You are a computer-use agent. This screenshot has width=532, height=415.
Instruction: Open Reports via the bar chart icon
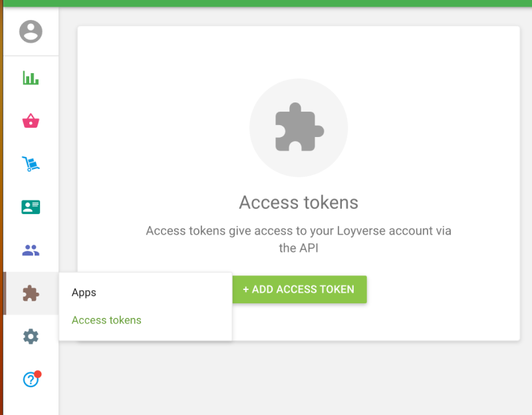point(31,78)
